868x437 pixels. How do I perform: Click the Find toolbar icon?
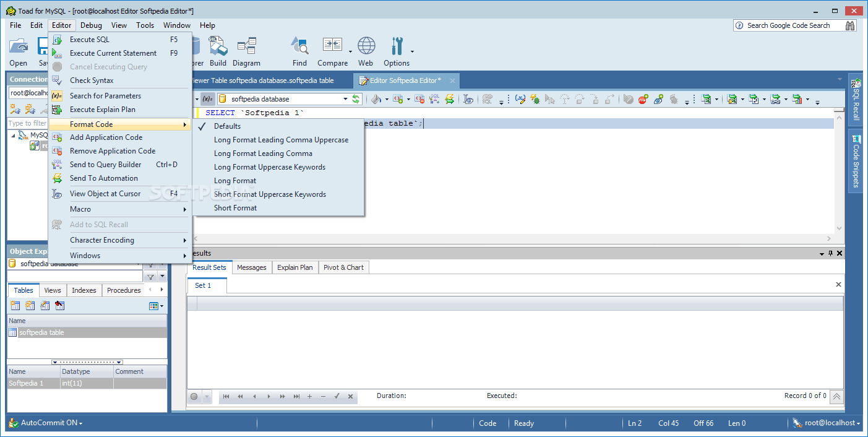point(299,51)
